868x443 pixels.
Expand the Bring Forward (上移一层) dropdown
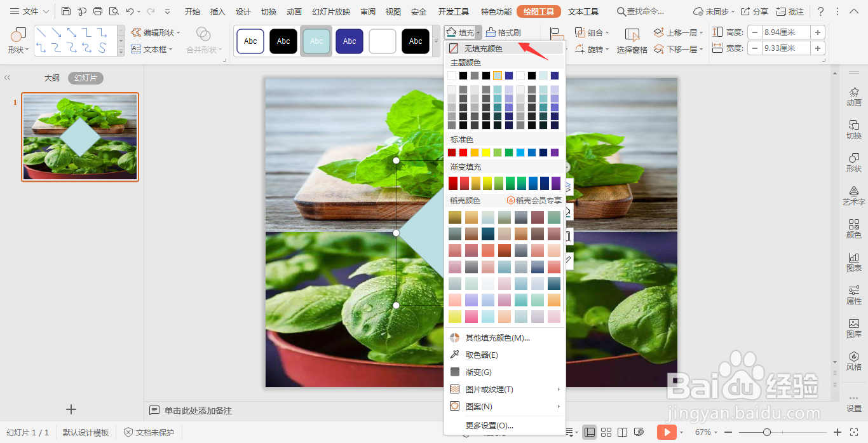point(700,32)
